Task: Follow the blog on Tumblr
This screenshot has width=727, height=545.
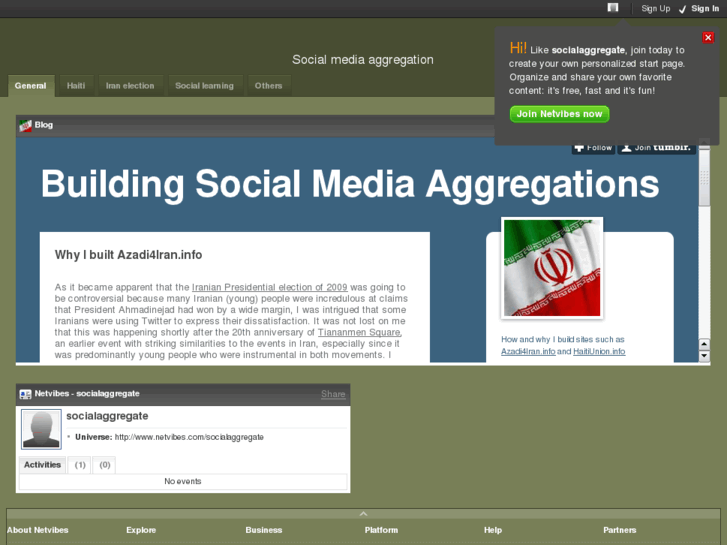Action: [x=593, y=148]
